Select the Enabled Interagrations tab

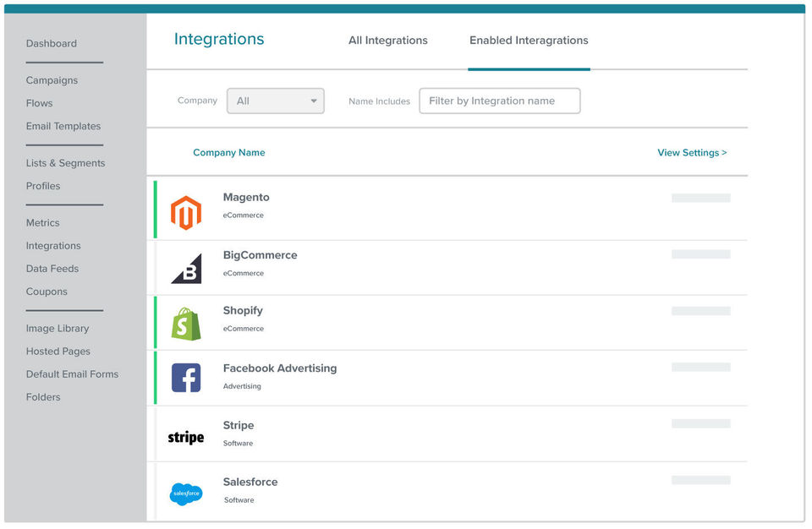[x=529, y=41]
